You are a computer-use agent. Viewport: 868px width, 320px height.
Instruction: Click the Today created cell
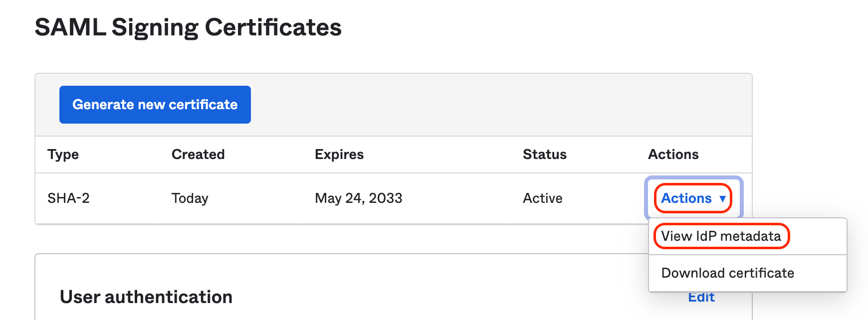(190, 198)
